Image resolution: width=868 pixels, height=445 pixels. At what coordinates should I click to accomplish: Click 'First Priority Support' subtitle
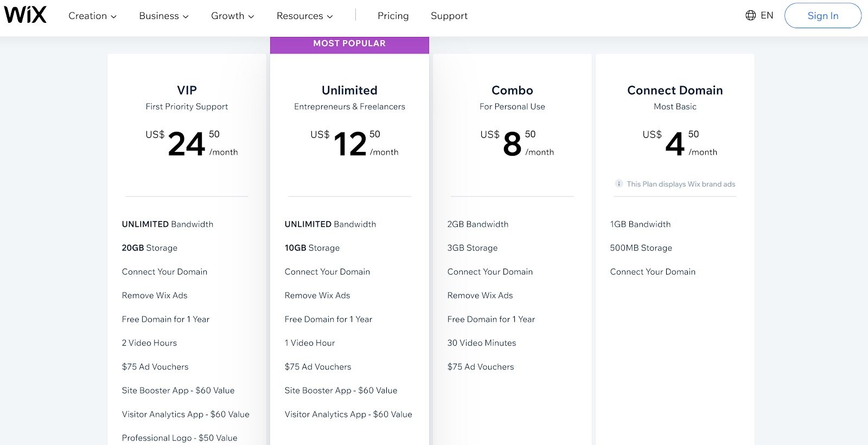pyautogui.click(x=187, y=106)
